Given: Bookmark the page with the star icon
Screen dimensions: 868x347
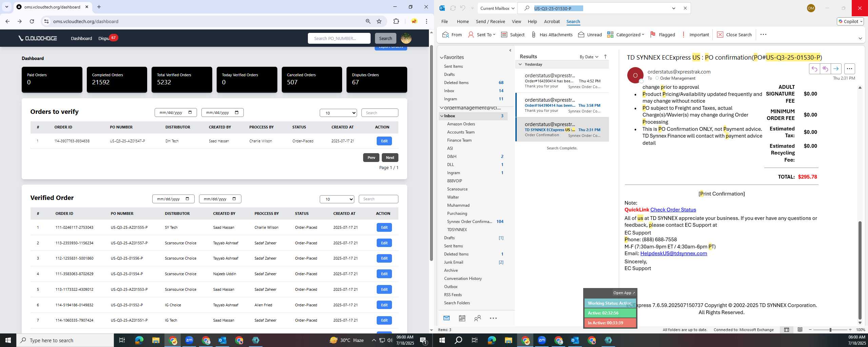Looking at the screenshot, I should pyautogui.click(x=379, y=21).
